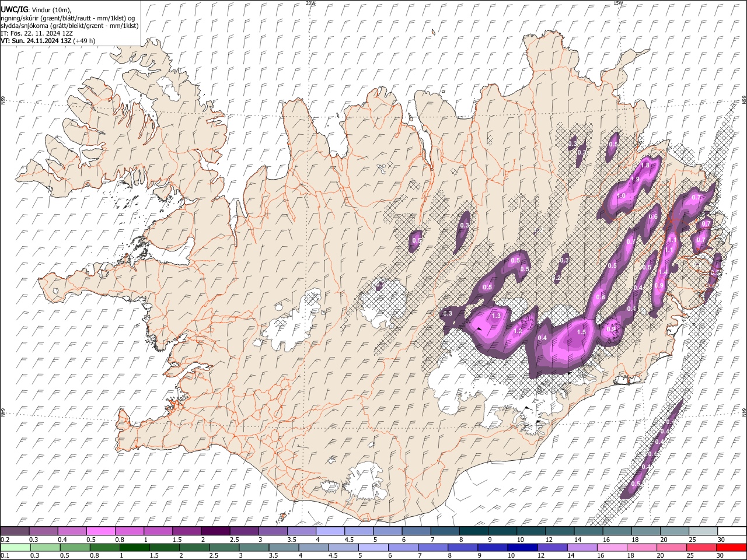This screenshot has width=747, height=560.
Task: Click the top-row legend swatch labeled 25
Action: click(x=703, y=531)
